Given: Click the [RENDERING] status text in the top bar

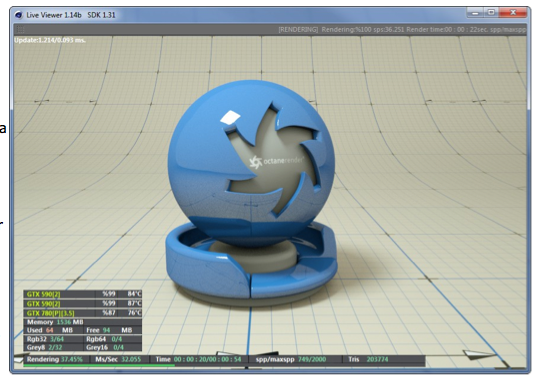Looking at the screenshot, I should click(298, 30).
